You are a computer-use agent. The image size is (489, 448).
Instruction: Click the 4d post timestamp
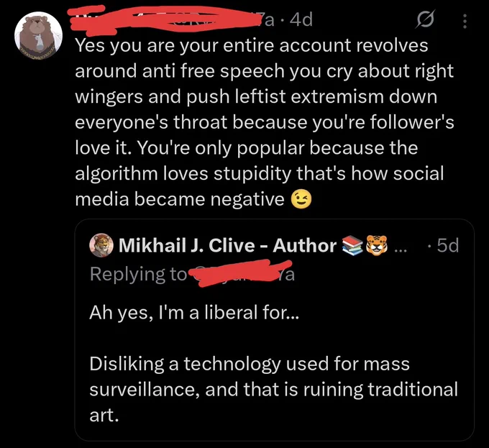point(301,20)
